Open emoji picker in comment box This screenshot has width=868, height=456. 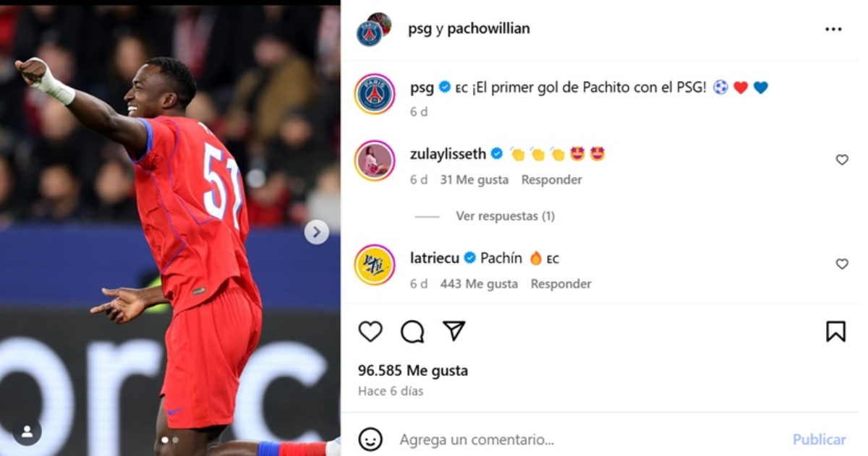point(370,439)
